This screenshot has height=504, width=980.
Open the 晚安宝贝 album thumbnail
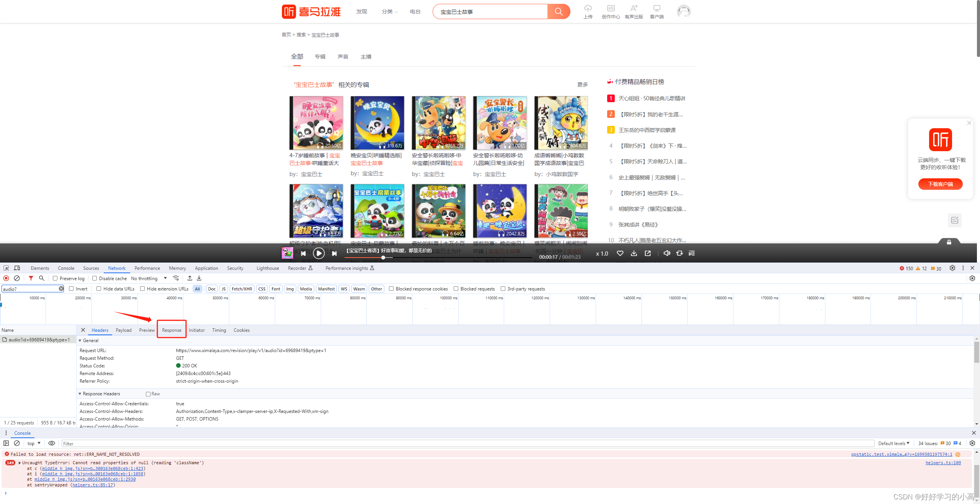coord(377,123)
